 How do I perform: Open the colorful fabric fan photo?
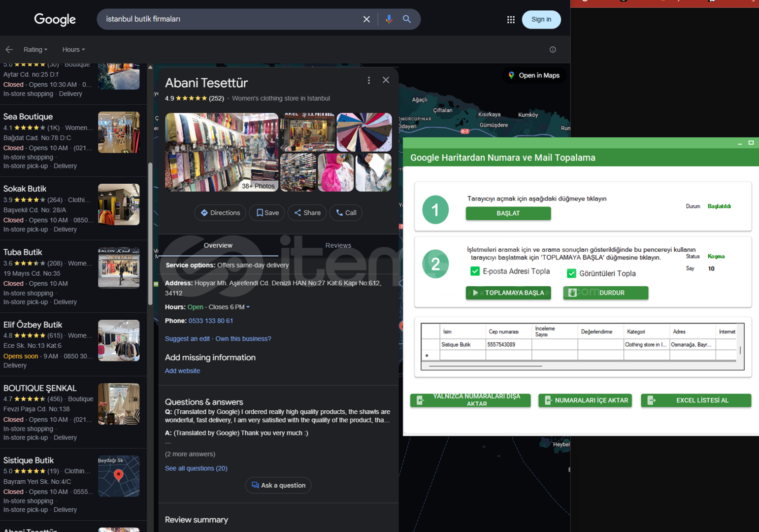point(364,132)
